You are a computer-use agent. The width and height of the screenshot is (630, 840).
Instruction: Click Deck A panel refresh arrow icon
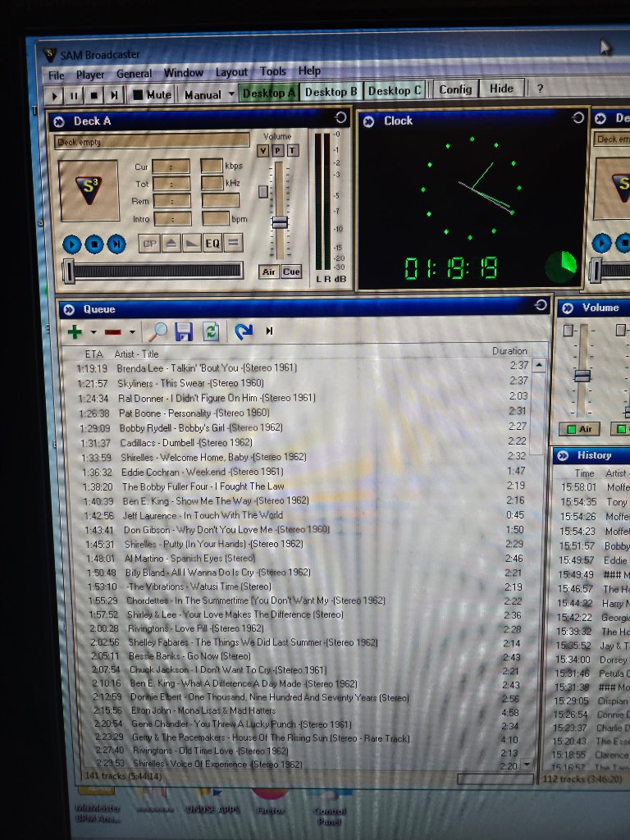340,117
